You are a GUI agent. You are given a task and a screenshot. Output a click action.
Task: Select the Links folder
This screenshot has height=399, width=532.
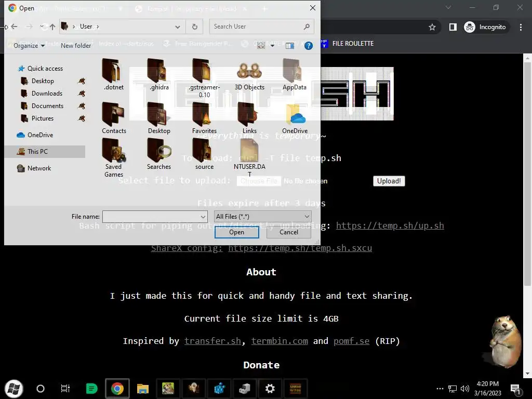click(249, 118)
